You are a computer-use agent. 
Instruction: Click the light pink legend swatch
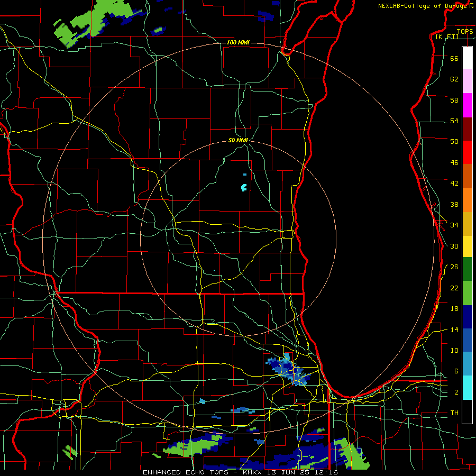(467, 81)
